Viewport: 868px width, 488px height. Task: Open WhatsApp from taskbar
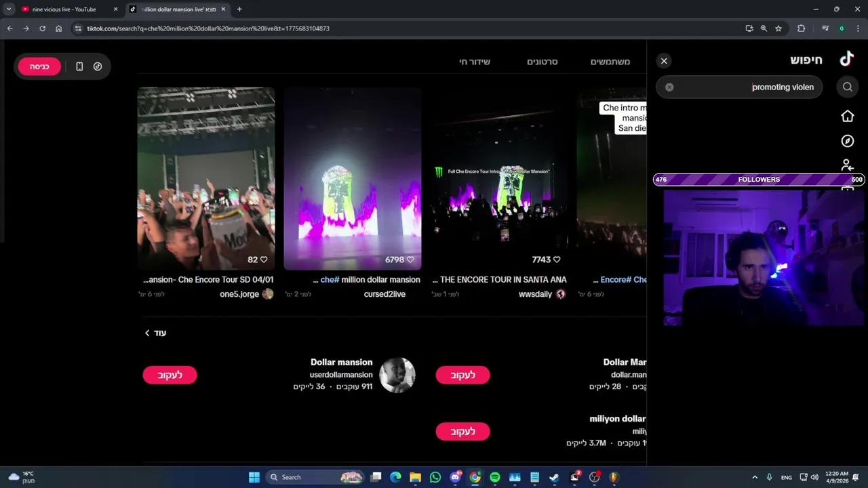tap(435, 477)
